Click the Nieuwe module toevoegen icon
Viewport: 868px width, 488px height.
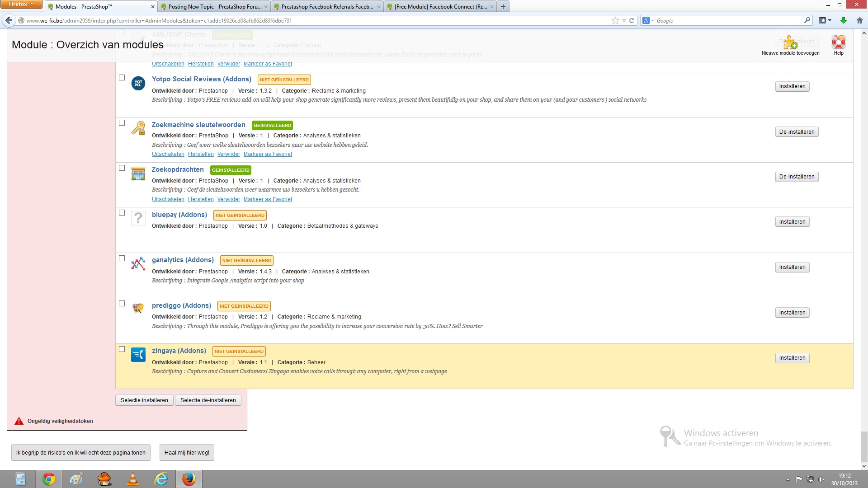coord(790,42)
